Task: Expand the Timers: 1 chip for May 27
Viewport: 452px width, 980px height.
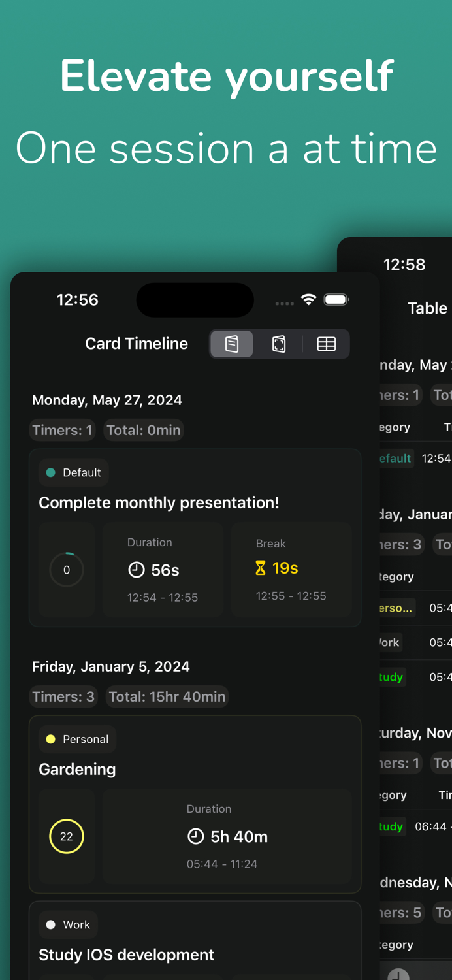Action: pyautogui.click(x=62, y=430)
